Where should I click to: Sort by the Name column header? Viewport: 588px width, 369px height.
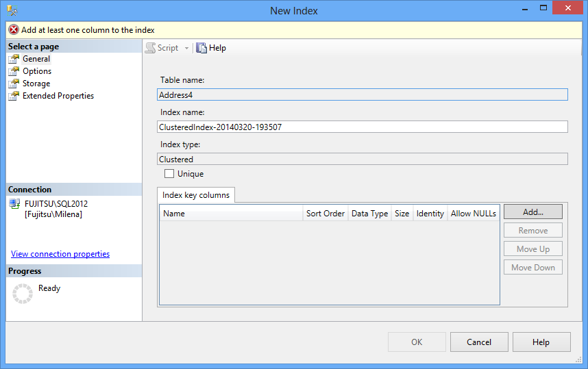(230, 214)
